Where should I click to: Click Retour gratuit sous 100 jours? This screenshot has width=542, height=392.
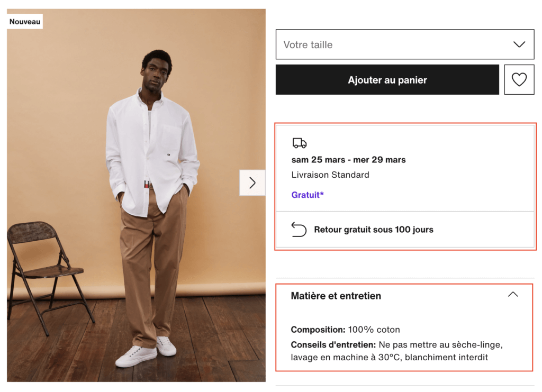point(374,230)
